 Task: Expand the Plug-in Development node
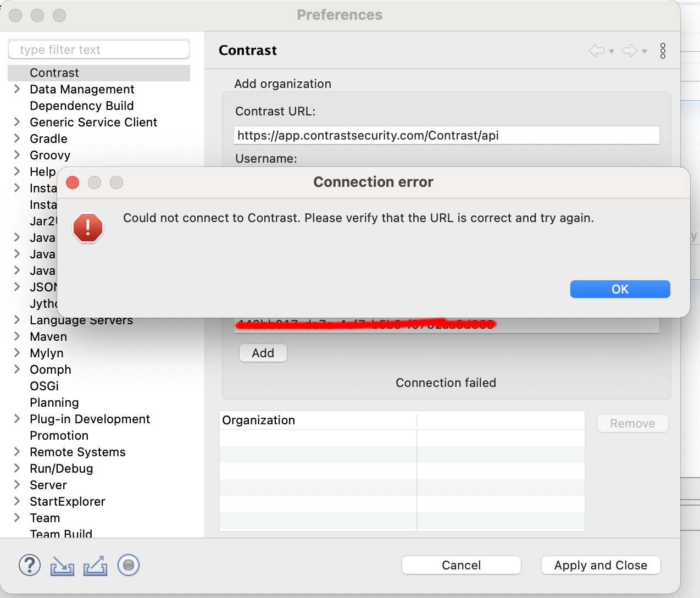(17, 419)
